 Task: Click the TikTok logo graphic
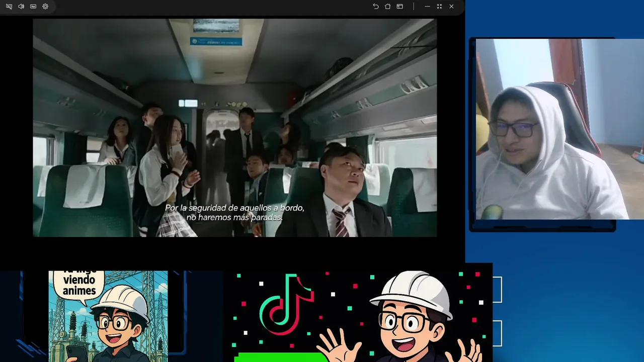pos(286,304)
